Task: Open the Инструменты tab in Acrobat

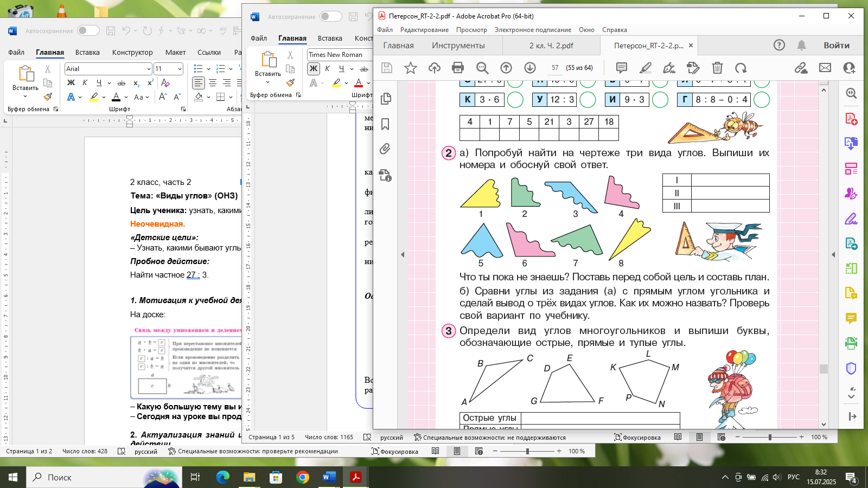Action: [458, 46]
